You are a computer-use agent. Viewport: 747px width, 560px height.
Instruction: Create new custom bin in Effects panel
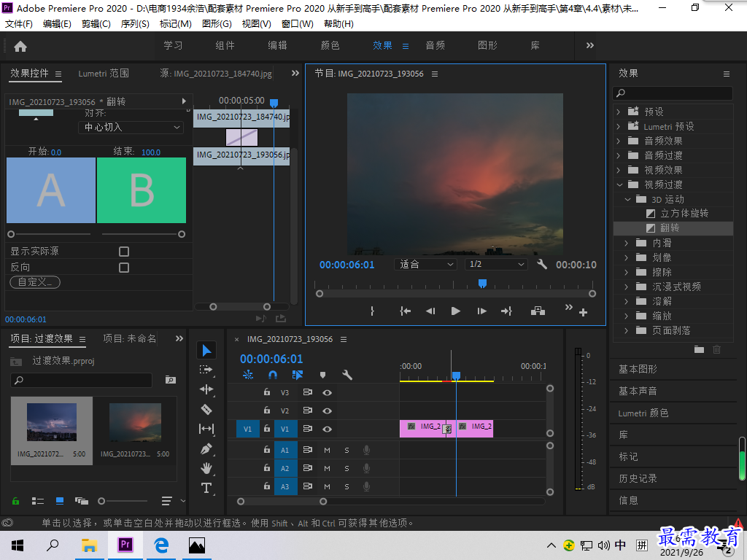(699, 349)
